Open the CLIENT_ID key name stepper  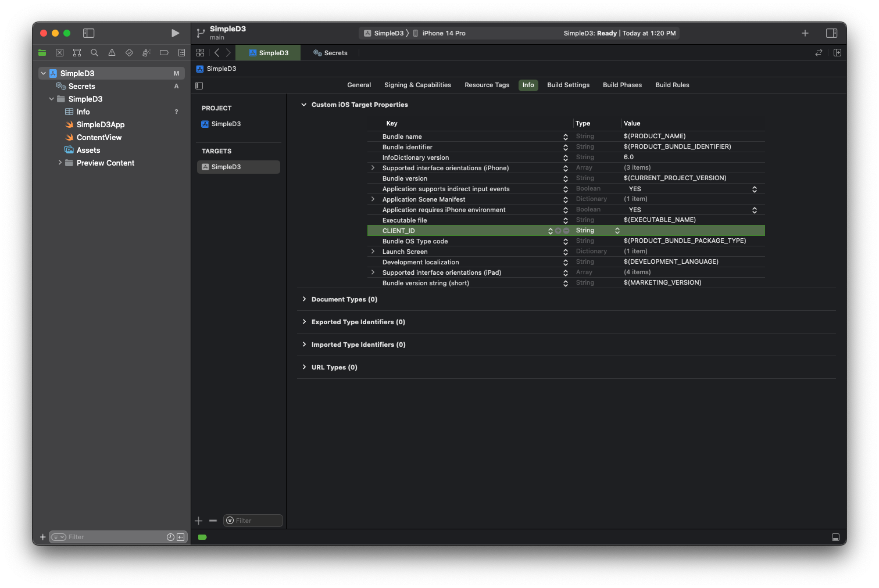point(550,231)
